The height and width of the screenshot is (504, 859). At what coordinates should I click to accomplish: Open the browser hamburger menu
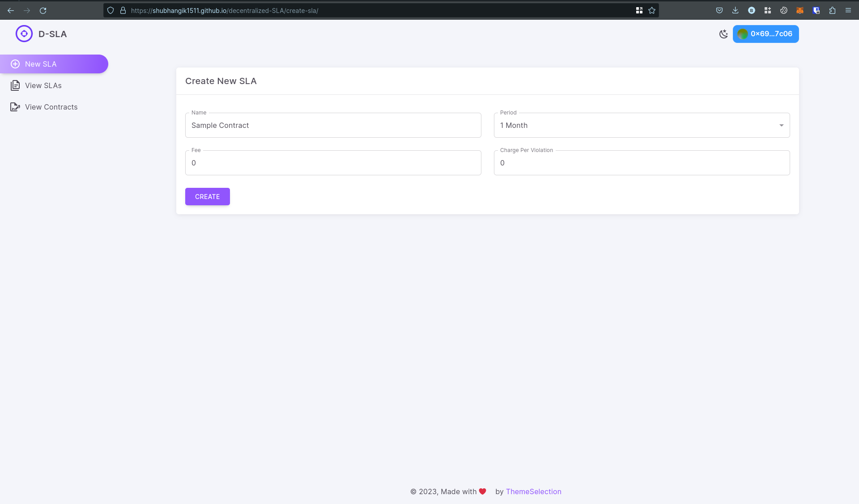(848, 10)
